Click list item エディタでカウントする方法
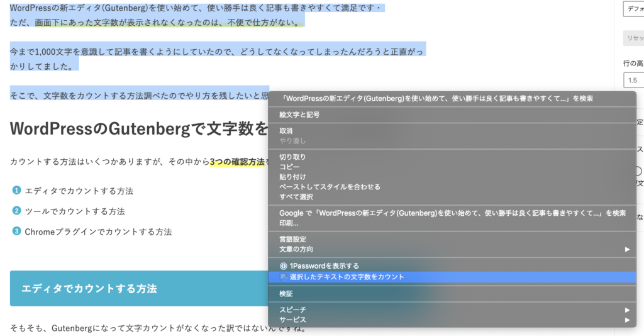This screenshot has height=336, width=644. (x=79, y=191)
